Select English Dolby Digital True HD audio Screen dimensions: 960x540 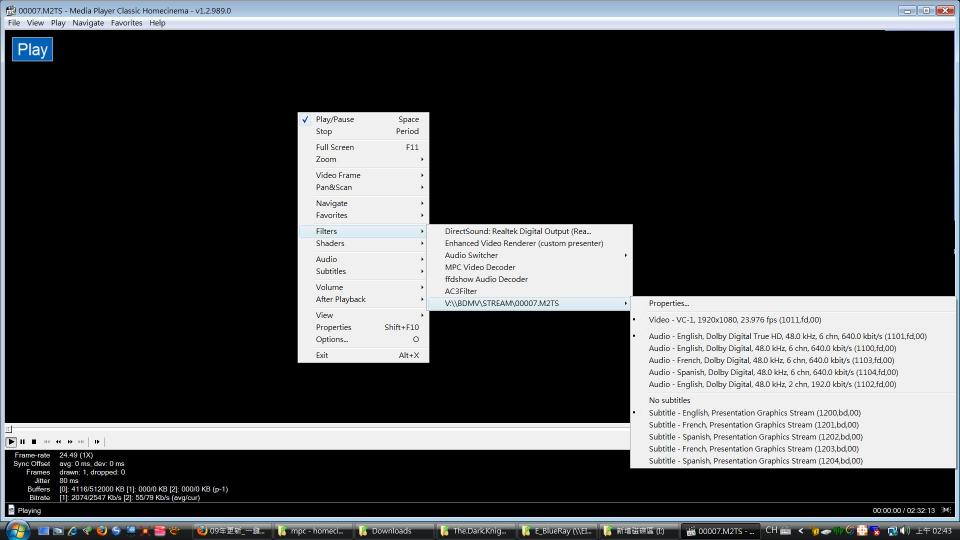(x=792, y=336)
